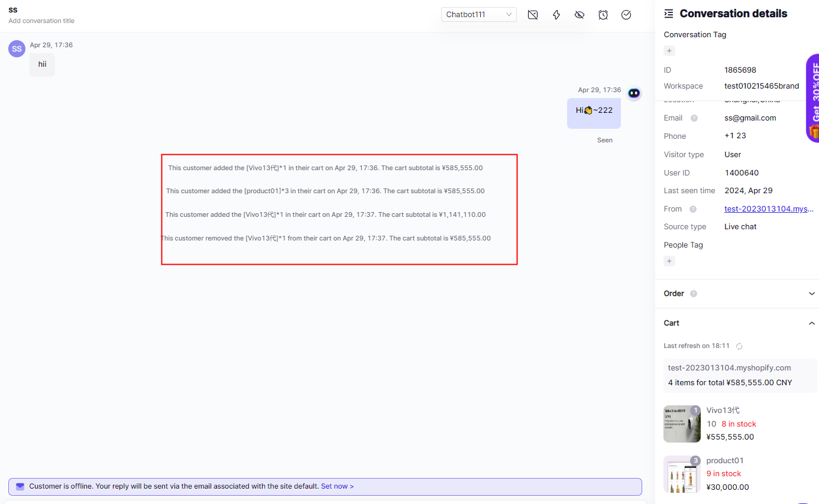Click the info icon next to Email

694,118
